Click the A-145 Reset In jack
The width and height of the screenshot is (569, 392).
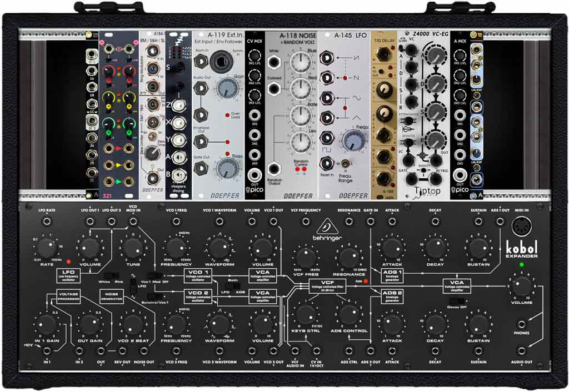tap(327, 163)
